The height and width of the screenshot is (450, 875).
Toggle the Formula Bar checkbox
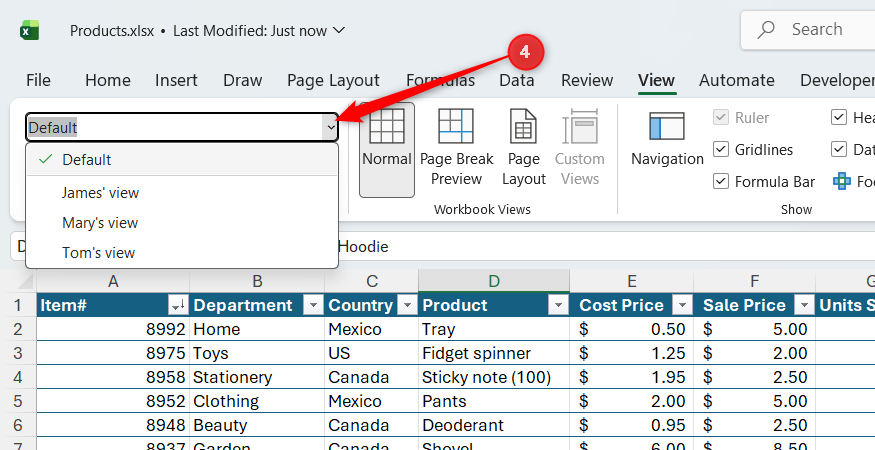click(721, 181)
